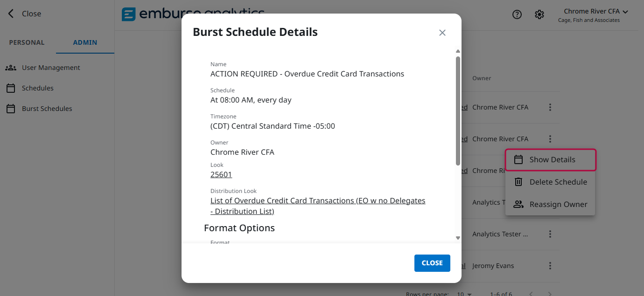
Task: Click the blue CLOSE button
Action: pos(432,263)
